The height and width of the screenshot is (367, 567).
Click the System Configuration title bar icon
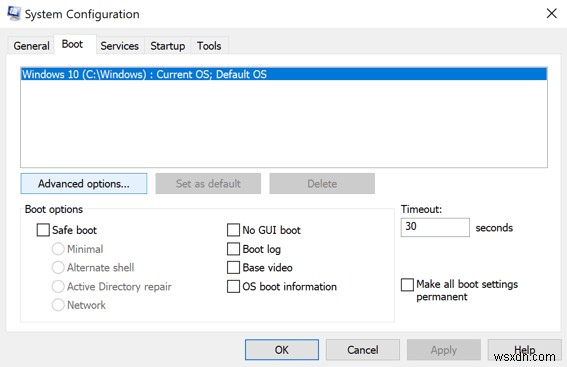(x=14, y=13)
